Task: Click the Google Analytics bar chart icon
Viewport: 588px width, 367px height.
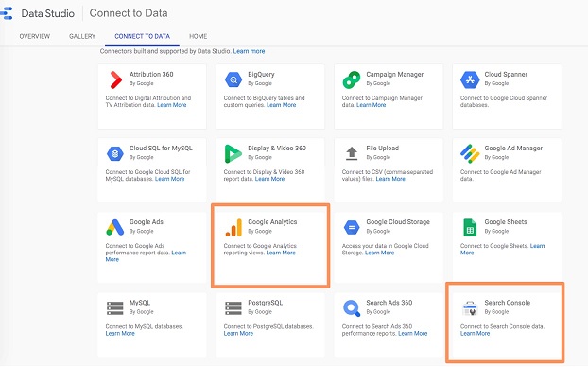Action: pyautogui.click(x=233, y=227)
